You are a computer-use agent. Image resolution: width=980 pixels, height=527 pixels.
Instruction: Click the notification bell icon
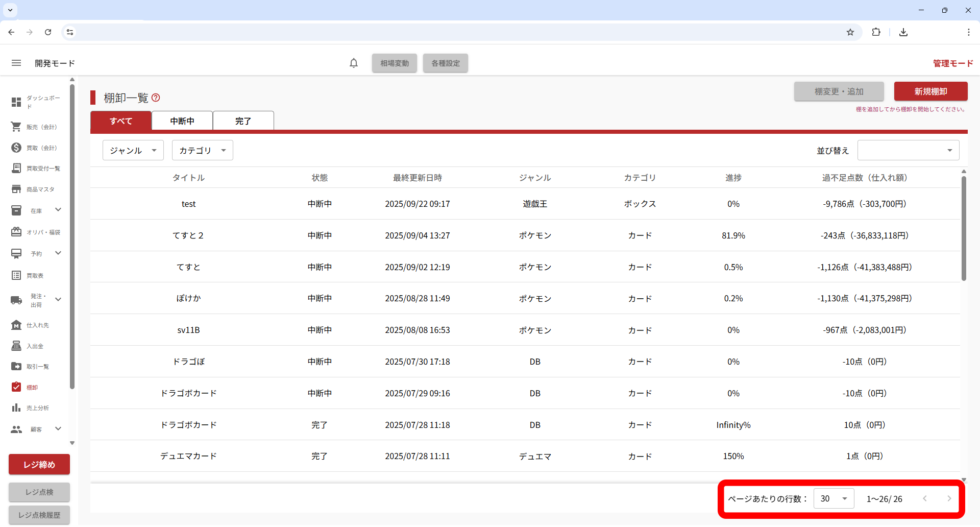click(x=354, y=63)
